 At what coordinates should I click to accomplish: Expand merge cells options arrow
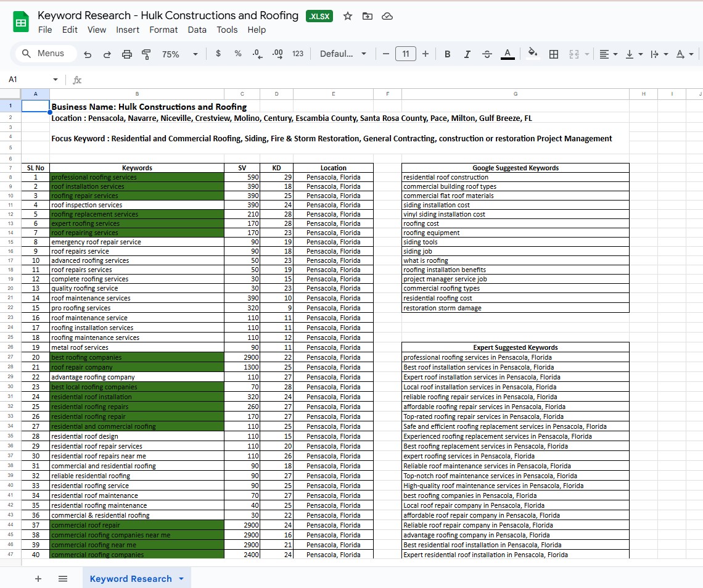tap(587, 54)
